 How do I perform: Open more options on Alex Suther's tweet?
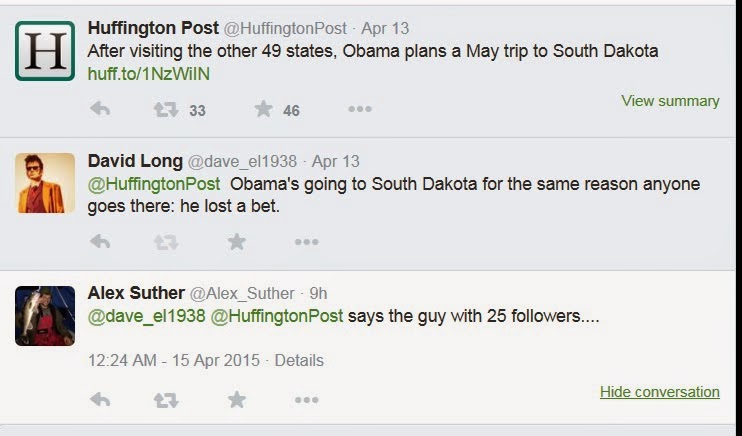click(306, 400)
